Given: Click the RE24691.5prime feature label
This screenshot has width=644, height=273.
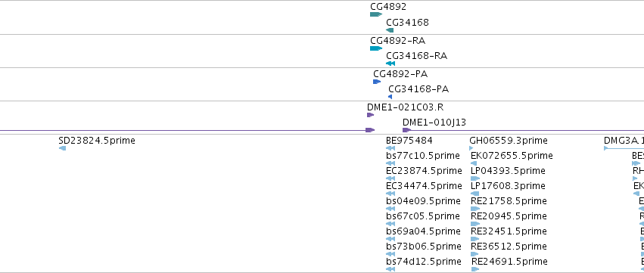Looking at the screenshot, I should pyautogui.click(x=509, y=262).
